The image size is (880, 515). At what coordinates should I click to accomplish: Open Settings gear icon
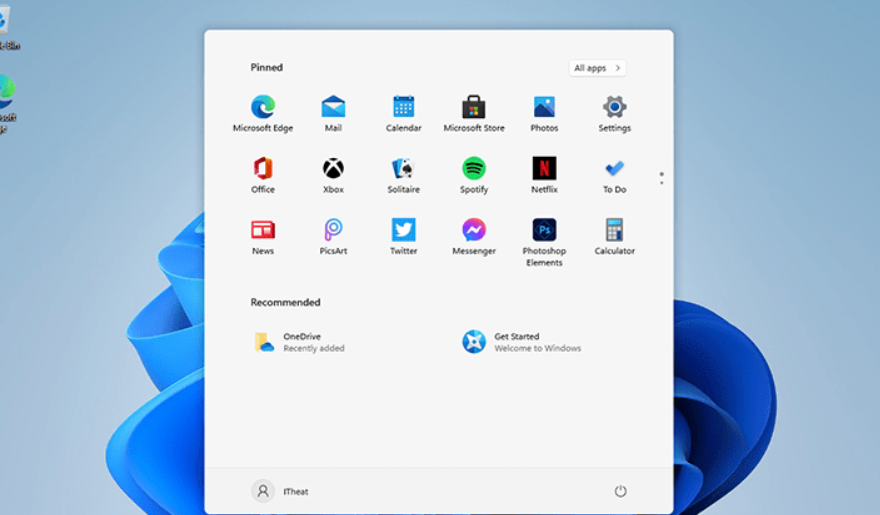(x=614, y=108)
